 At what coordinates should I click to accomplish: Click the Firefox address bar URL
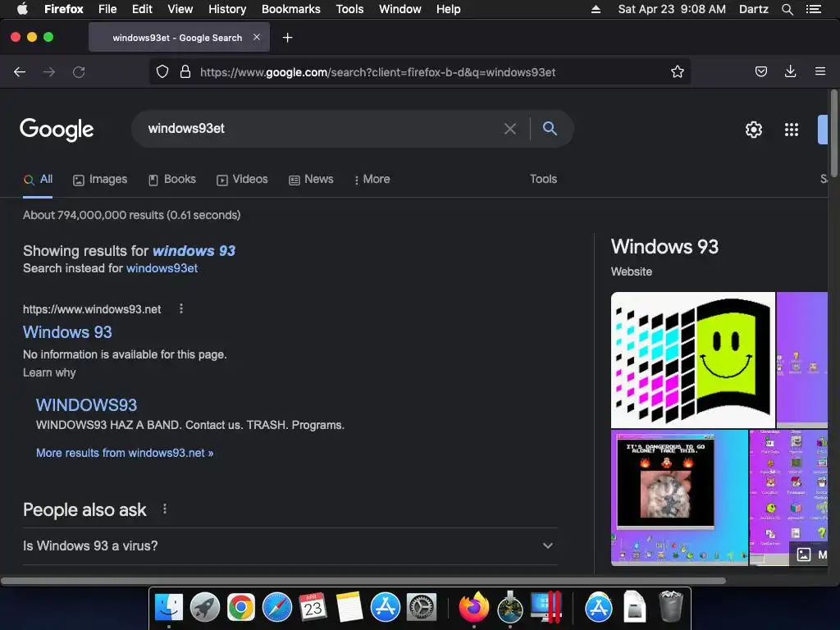click(377, 72)
